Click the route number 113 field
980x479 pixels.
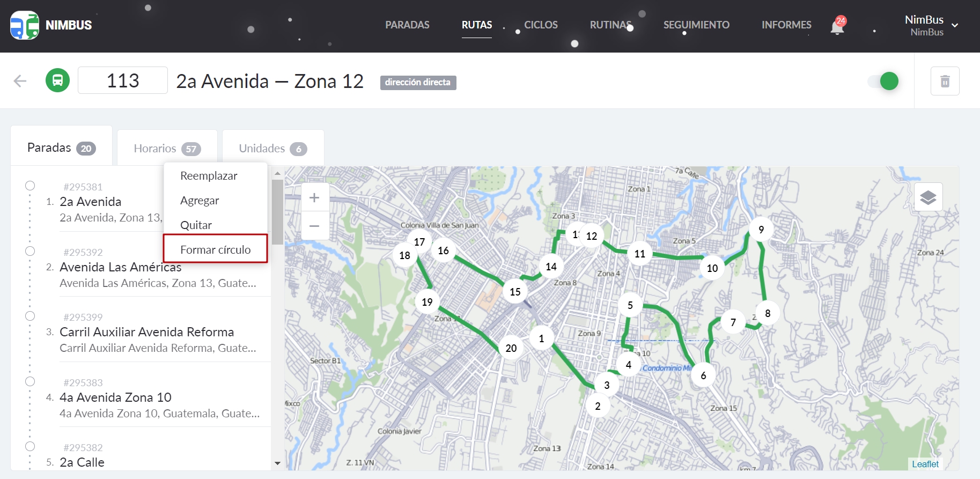pos(123,80)
